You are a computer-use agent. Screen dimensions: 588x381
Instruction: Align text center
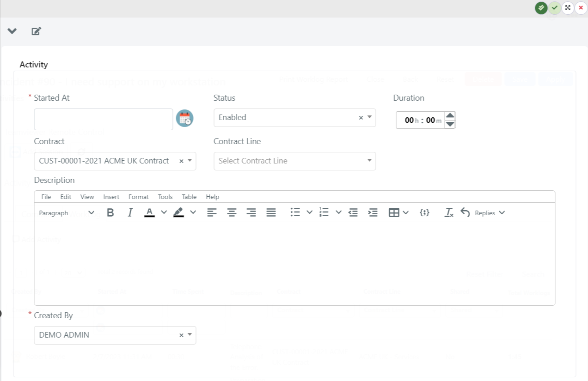pos(232,213)
